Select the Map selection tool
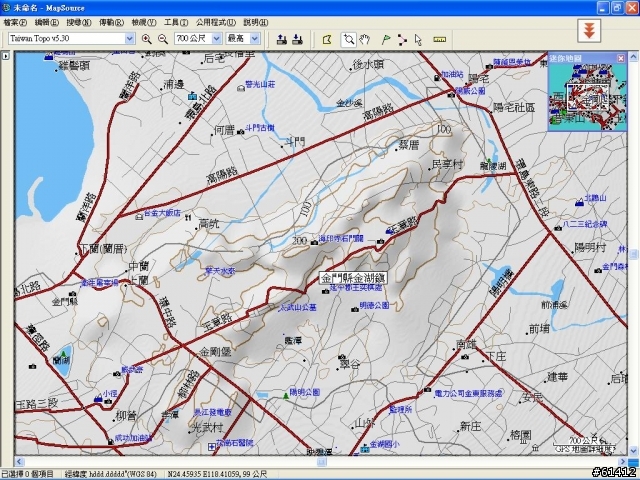The height and width of the screenshot is (480, 640). (327, 40)
